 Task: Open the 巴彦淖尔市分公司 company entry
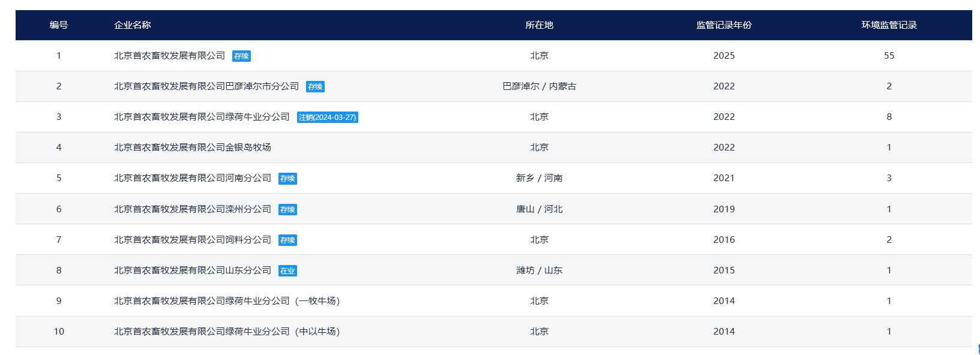click(x=206, y=86)
